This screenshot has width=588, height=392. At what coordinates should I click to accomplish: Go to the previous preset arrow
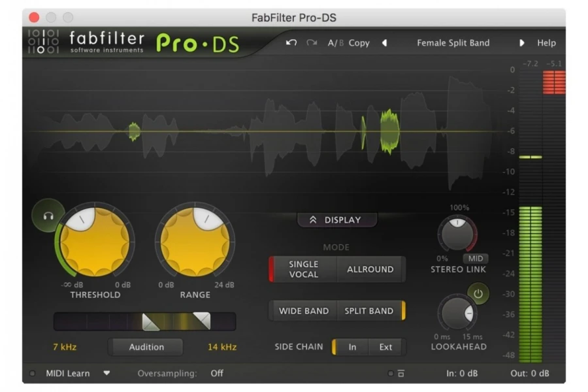pos(384,42)
